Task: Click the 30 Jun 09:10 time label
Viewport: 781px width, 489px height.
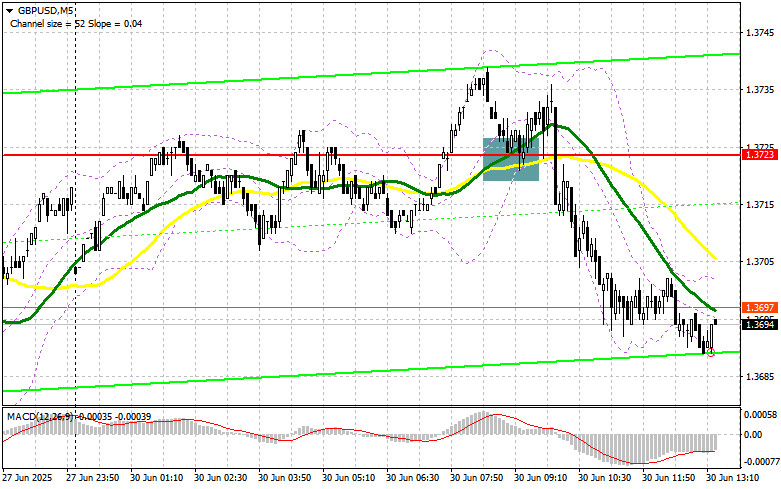Action: pyautogui.click(x=540, y=478)
